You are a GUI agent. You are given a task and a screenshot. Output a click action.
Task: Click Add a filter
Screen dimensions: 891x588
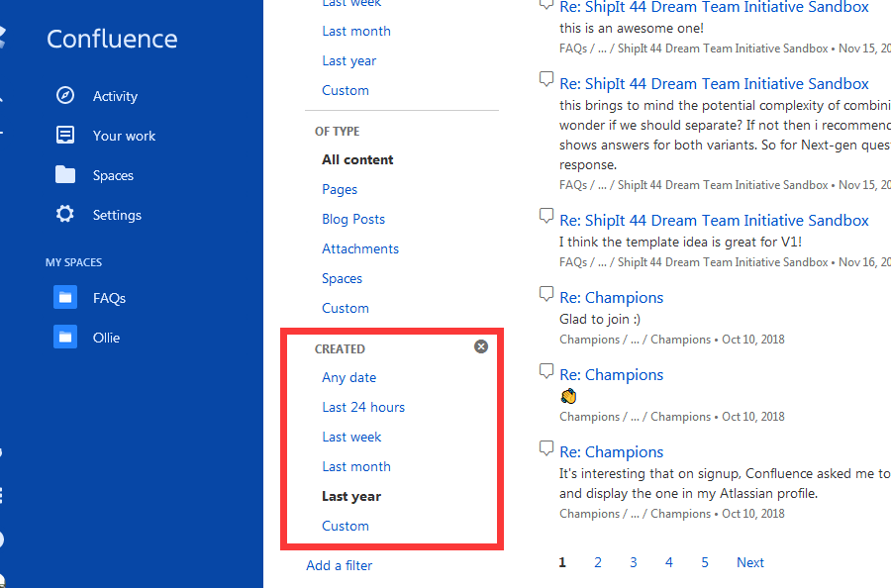pyautogui.click(x=340, y=565)
